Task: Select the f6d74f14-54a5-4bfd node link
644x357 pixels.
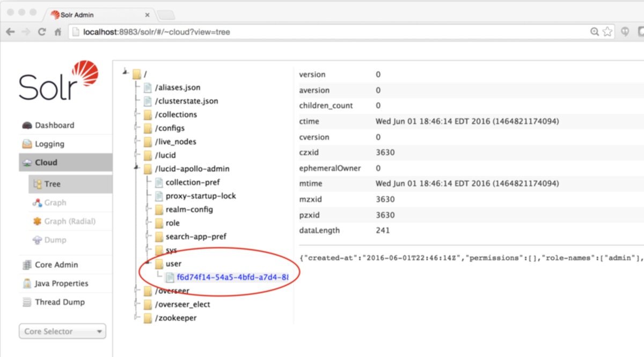Action: (x=232, y=277)
